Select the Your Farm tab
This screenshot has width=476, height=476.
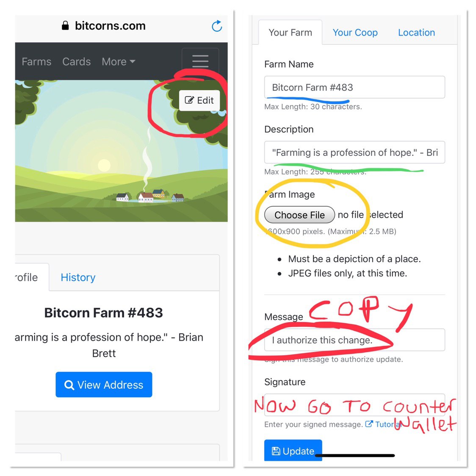(x=290, y=33)
